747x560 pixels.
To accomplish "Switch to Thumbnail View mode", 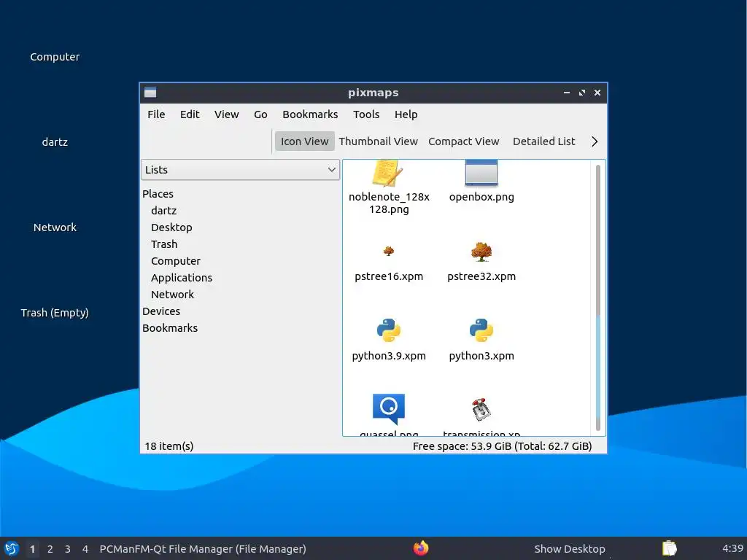I will click(x=379, y=141).
